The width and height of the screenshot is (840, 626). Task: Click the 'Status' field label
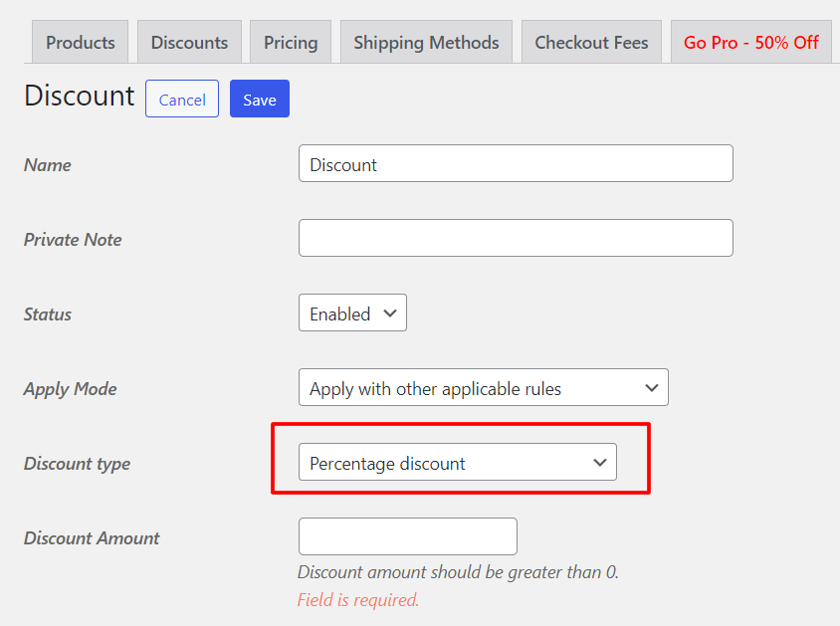(48, 314)
